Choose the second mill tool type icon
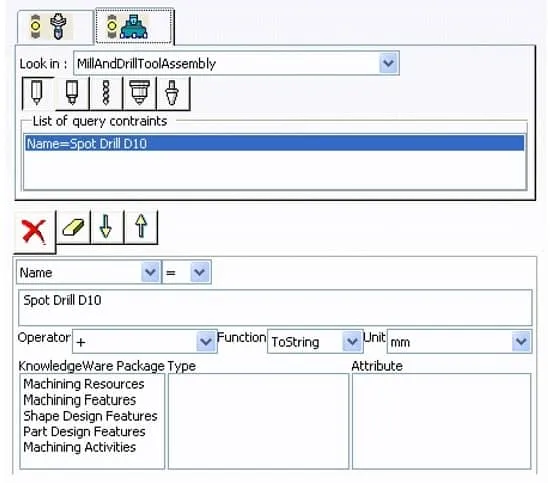550x483 pixels. pos(72,93)
